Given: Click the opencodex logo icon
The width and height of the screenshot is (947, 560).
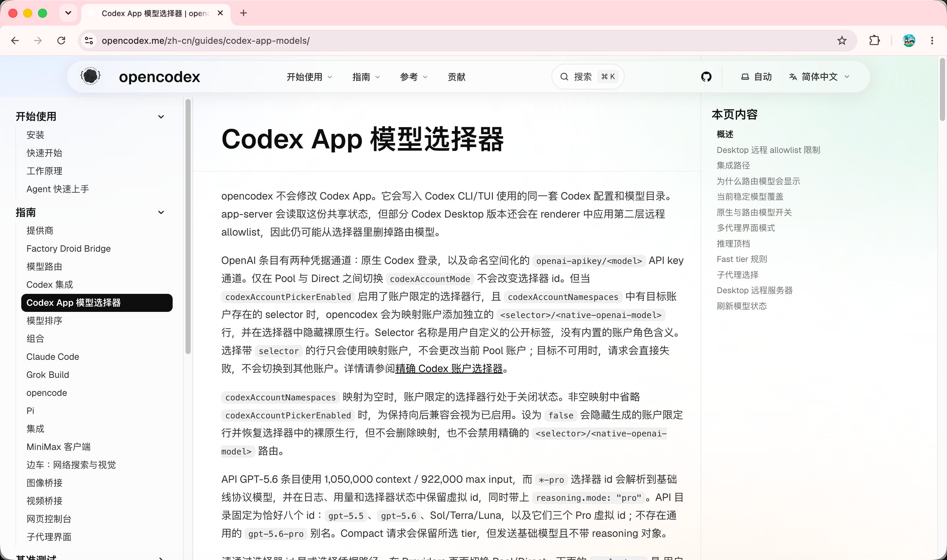Looking at the screenshot, I should click(91, 77).
